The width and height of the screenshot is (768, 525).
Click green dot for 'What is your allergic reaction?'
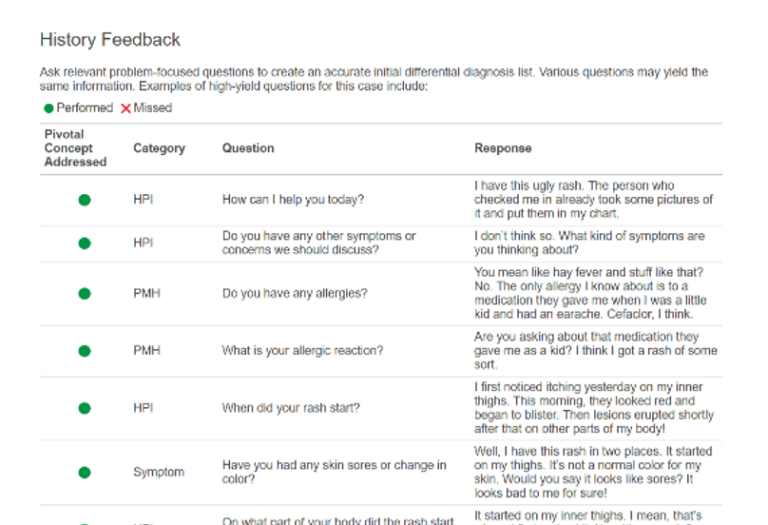pos(84,351)
